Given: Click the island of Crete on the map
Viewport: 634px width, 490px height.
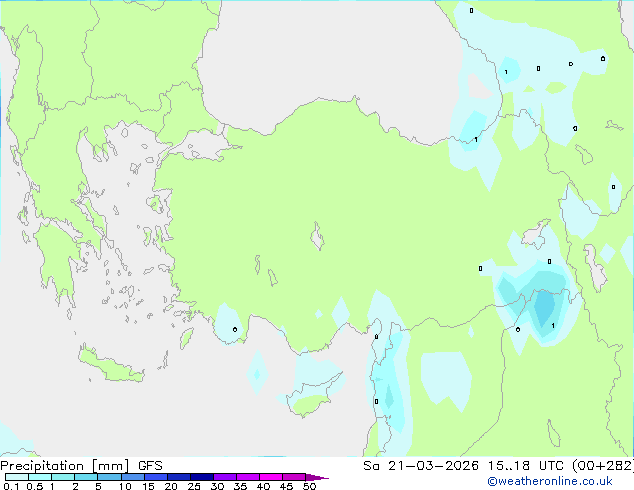Looking at the screenshot, I should click(x=110, y=365).
